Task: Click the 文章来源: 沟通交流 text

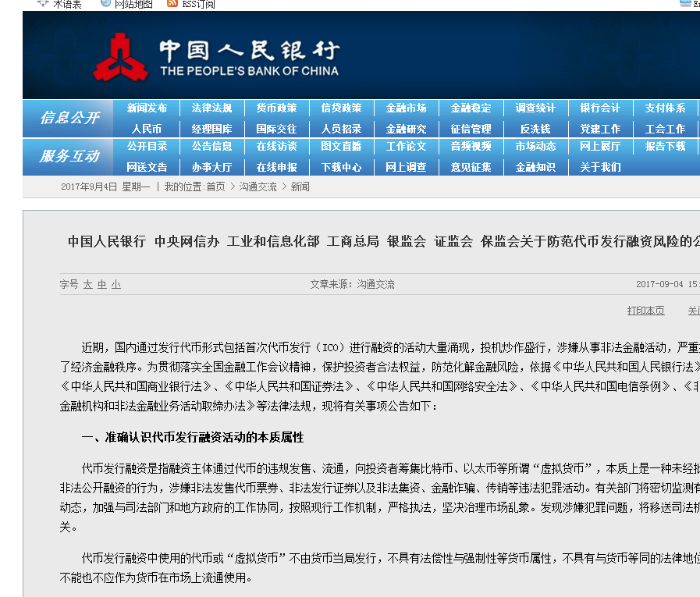Action: [x=352, y=284]
